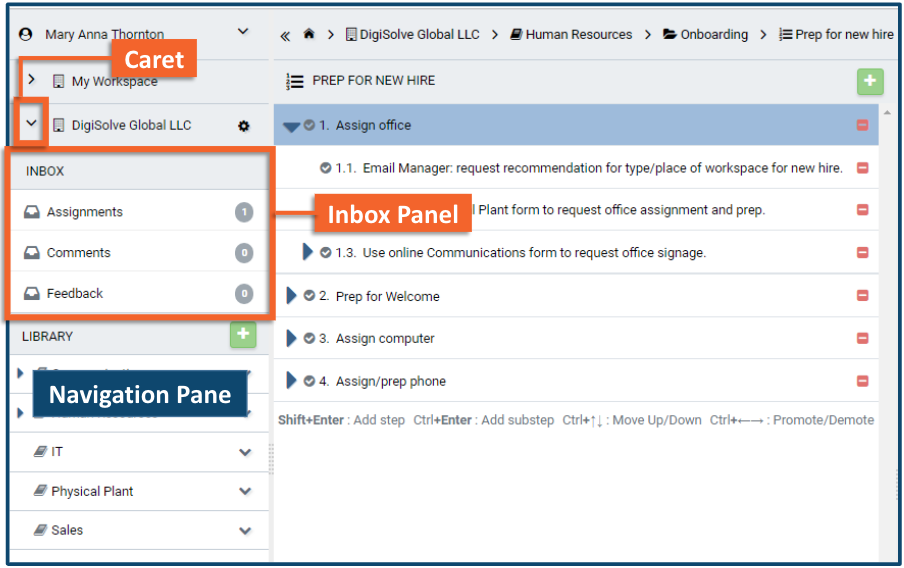Click the Feedback inbox tray icon
This screenshot has width=904, height=568.
[x=32, y=294]
